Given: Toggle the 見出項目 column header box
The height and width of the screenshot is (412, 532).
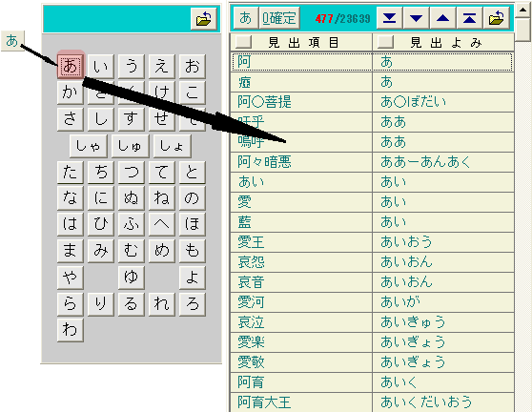Looking at the screenshot, I should click(243, 42).
